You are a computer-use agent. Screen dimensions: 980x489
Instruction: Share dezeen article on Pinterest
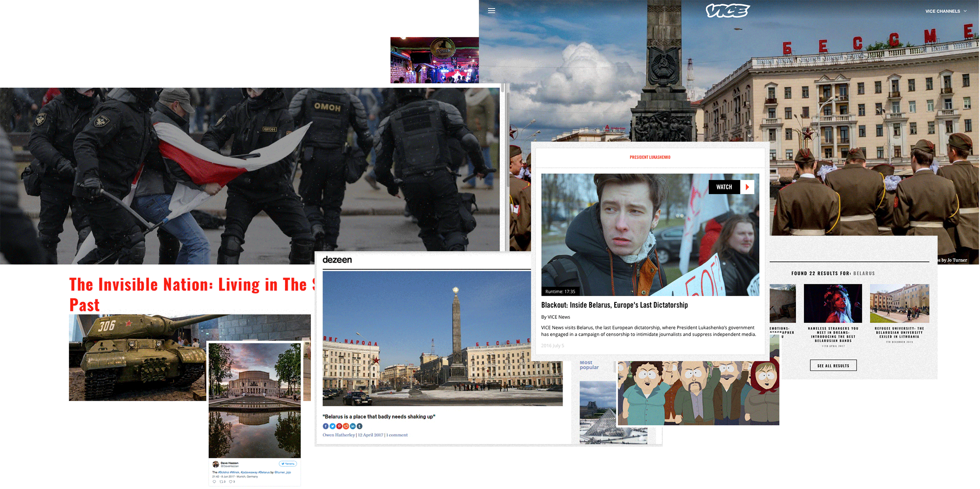tap(339, 426)
